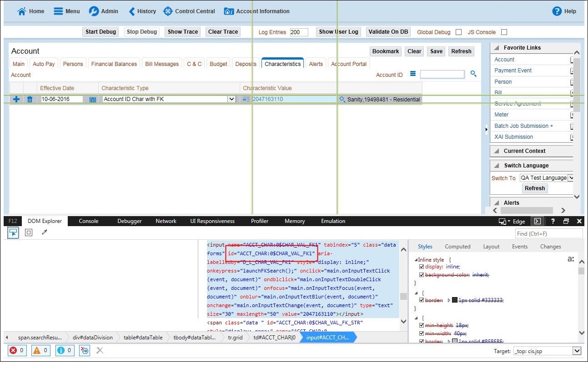Select the DOM element picker tool
The image size is (588, 379).
[x=13, y=232]
